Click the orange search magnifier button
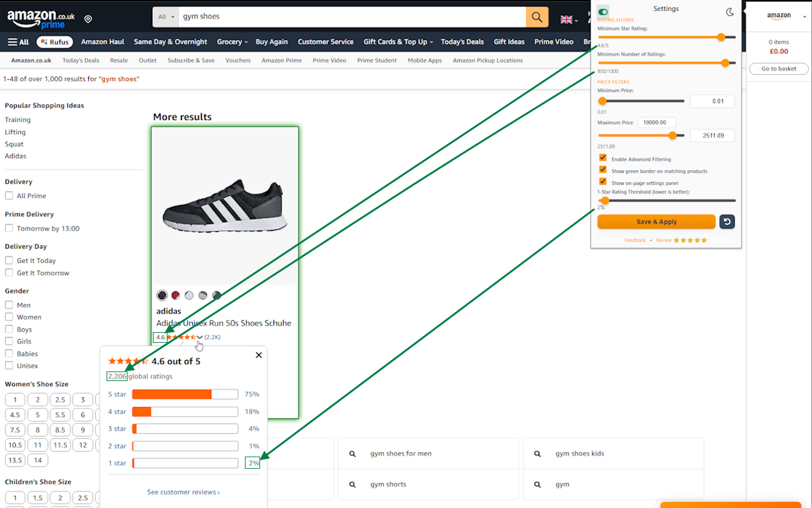 pyautogui.click(x=537, y=17)
